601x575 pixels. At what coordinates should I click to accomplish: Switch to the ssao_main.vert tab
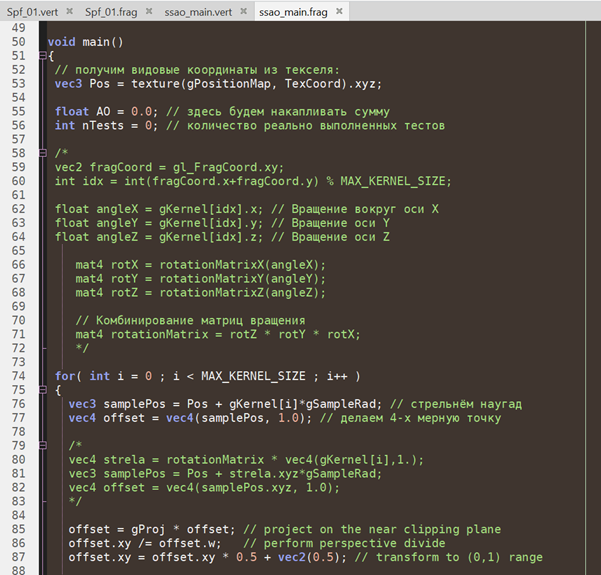200,13
